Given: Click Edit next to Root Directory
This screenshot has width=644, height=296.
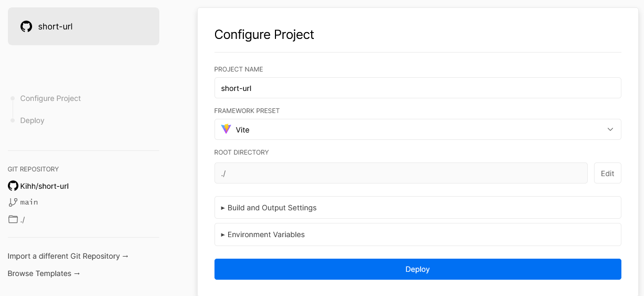Looking at the screenshot, I should pyautogui.click(x=608, y=173).
